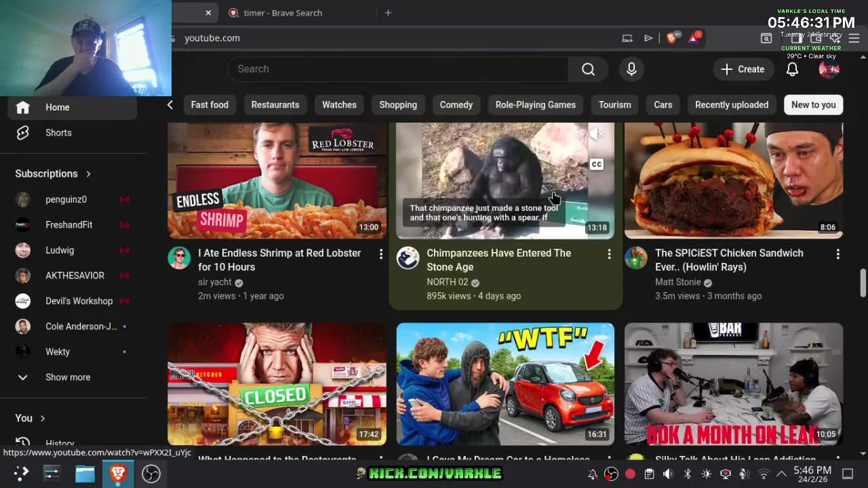868x488 pixels.
Task: Select the Restaurants chip
Action: [275, 104]
